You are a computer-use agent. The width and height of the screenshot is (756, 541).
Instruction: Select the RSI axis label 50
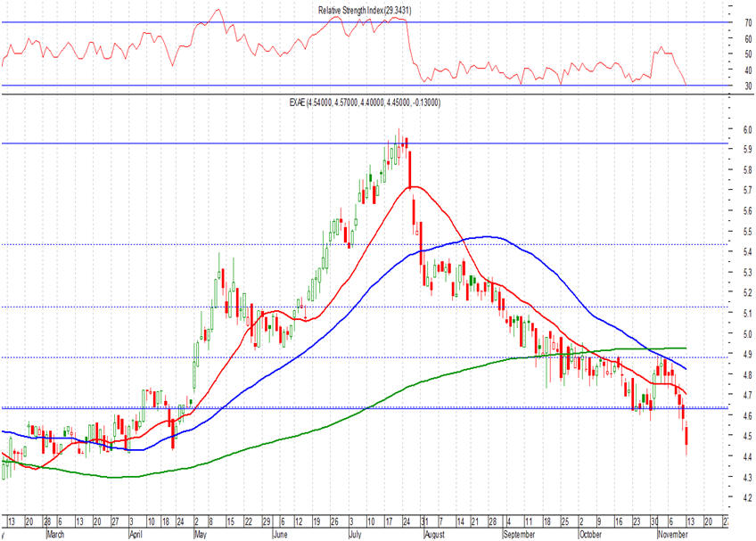tap(748, 54)
